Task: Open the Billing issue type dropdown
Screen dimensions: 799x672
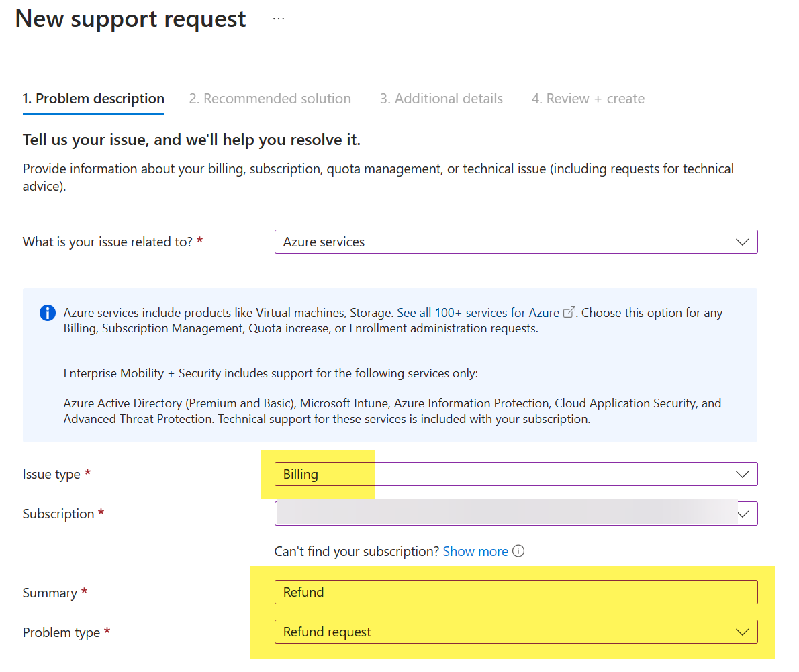Action: [516, 474]
